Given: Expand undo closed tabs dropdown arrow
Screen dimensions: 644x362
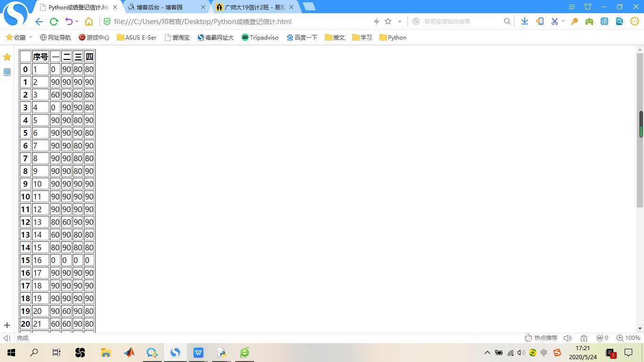Looking at the screenshot, I should tap(77, 22).
